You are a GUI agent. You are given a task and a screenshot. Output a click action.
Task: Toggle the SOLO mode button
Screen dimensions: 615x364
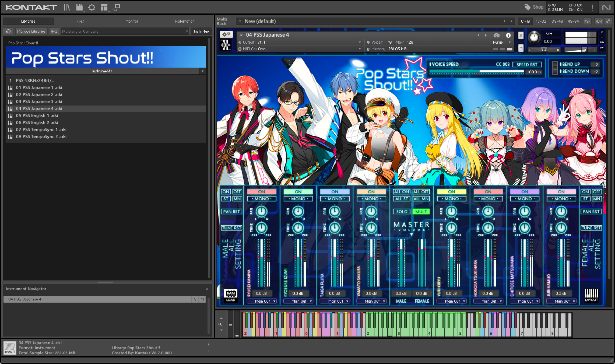pyautogui.click(x=401, y=212)
